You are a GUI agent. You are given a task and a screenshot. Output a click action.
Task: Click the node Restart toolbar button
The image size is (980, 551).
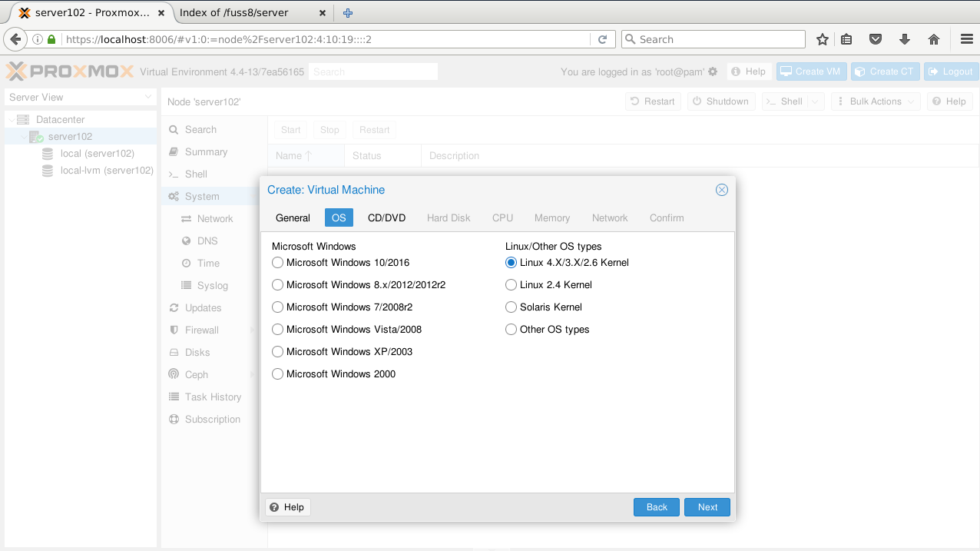(652, 101)
